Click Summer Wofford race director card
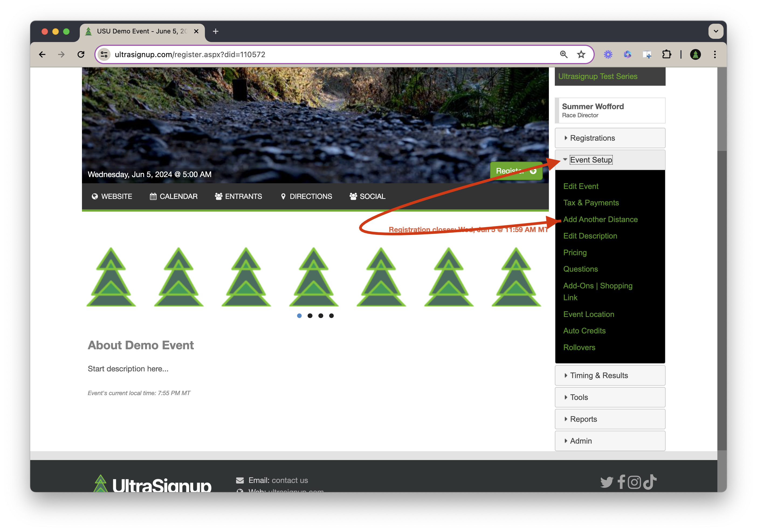Screen dimensions: 757x532 (x=610, y=110)
